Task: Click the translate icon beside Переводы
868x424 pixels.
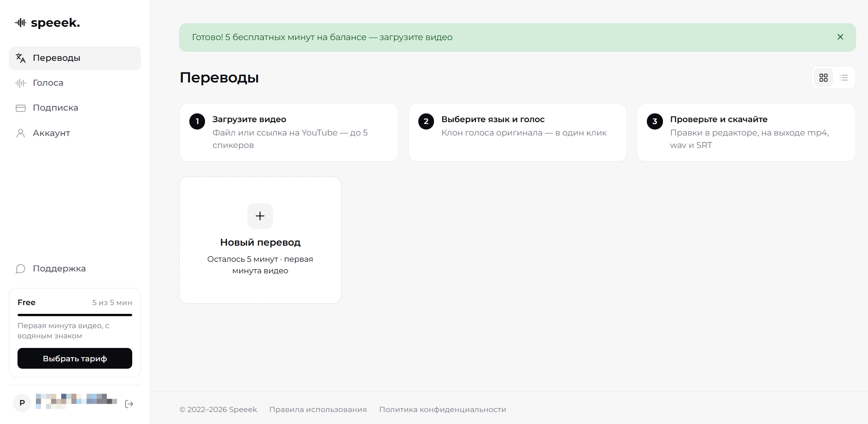Action: [21, 58]
